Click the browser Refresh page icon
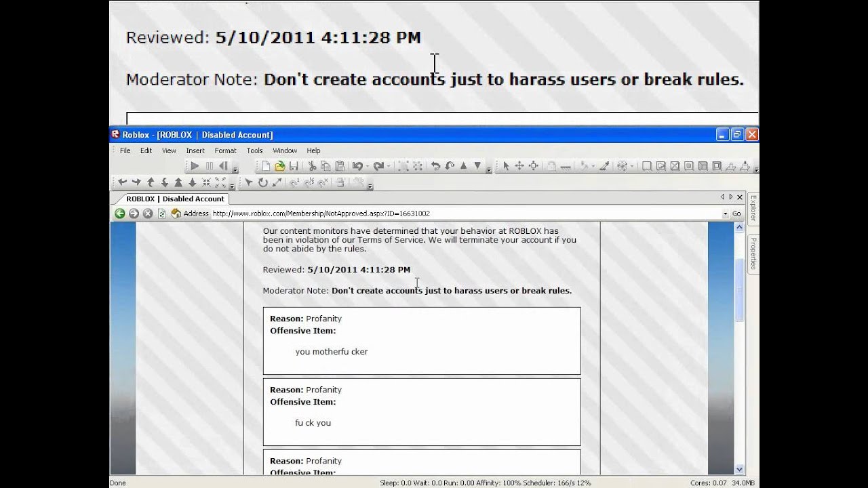 [162, 213]
